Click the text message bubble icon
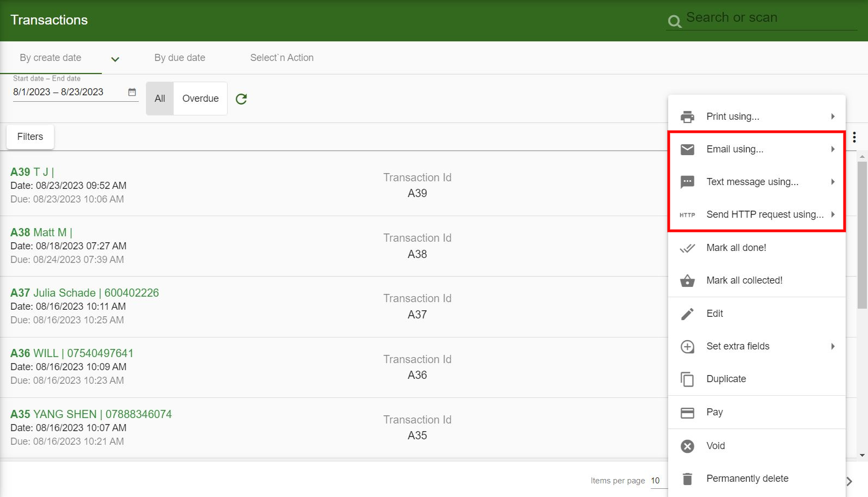Image resolution: width=868 pixels, height=497 pixels. click(x=688, y=182)
